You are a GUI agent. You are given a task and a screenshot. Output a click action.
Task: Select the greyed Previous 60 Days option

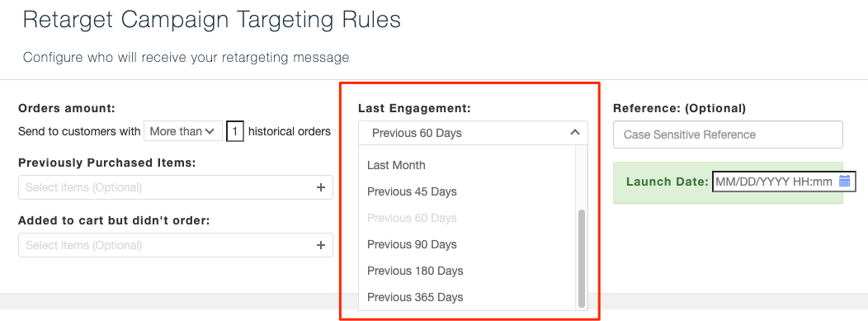pos(412,218)
